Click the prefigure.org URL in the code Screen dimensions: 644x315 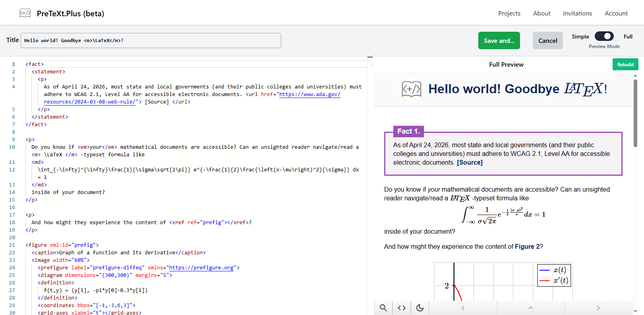(201, 267)
